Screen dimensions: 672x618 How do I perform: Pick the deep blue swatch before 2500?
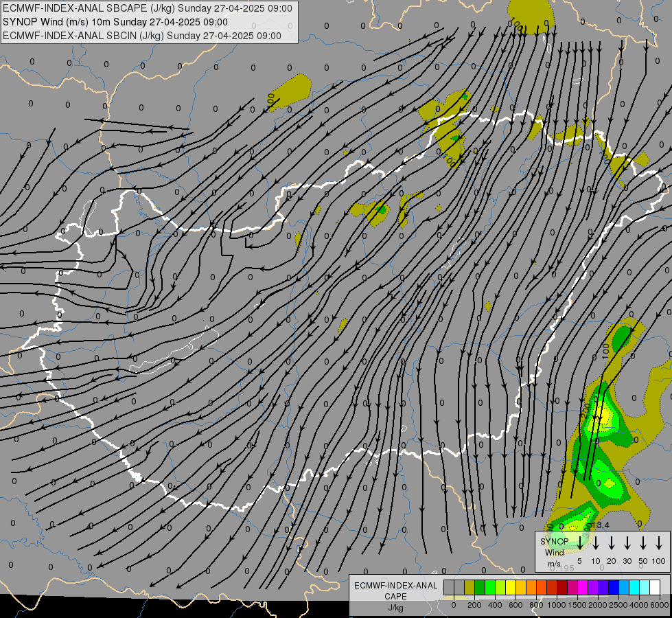click(614, 587)
